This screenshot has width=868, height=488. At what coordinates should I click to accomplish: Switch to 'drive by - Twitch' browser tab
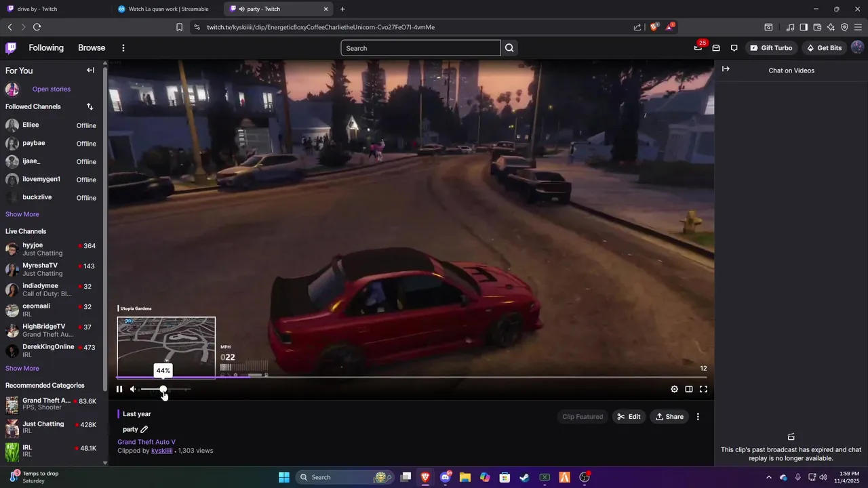[54, 9]
